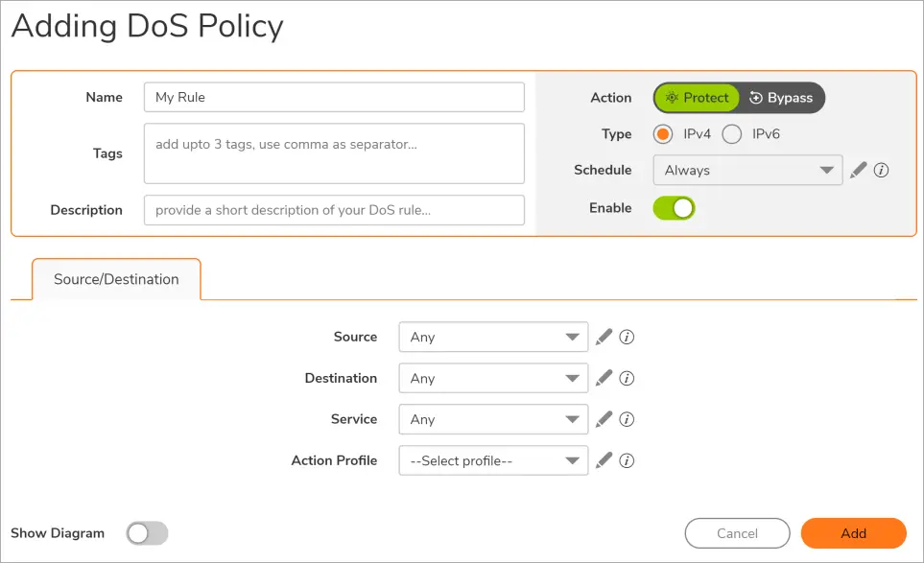The height and width of the screenshot is (563, 924).
Task: Show info for the Source field
Action: click(627, 337)
